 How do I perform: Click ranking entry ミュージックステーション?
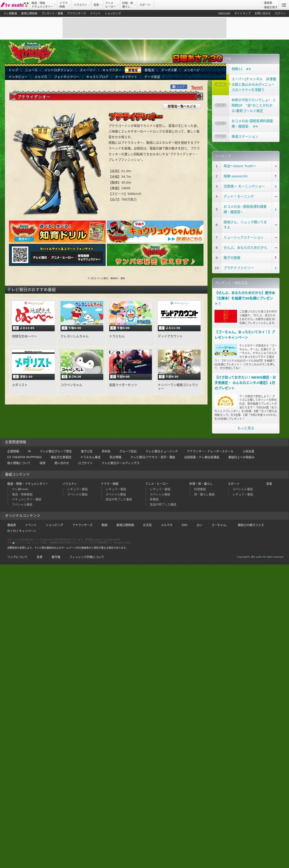point(244,237)
